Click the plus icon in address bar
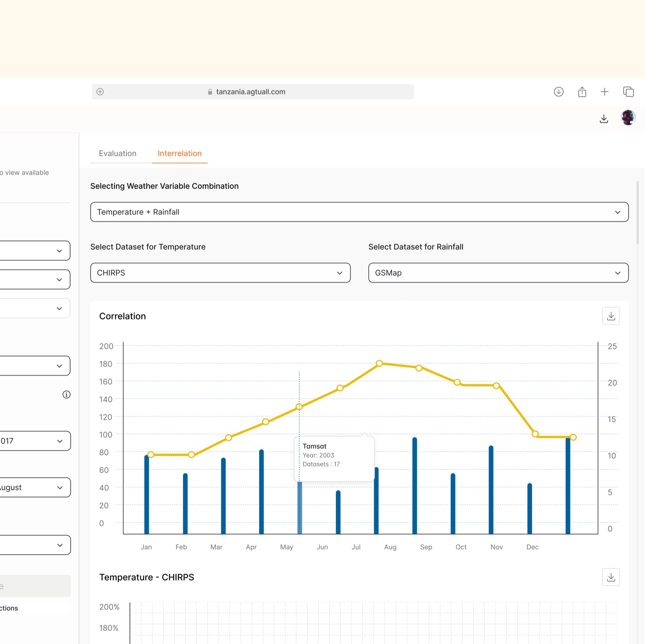 100,92
